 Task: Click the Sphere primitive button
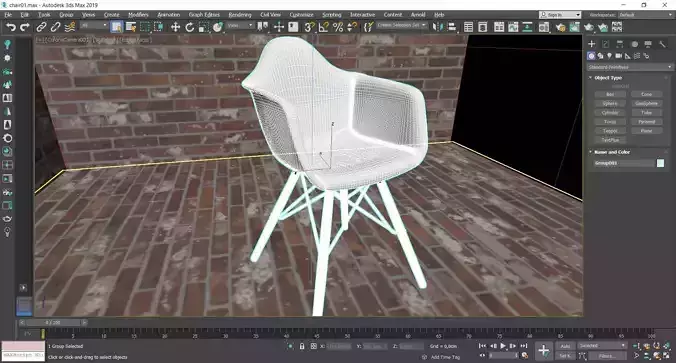click(610, 103)
